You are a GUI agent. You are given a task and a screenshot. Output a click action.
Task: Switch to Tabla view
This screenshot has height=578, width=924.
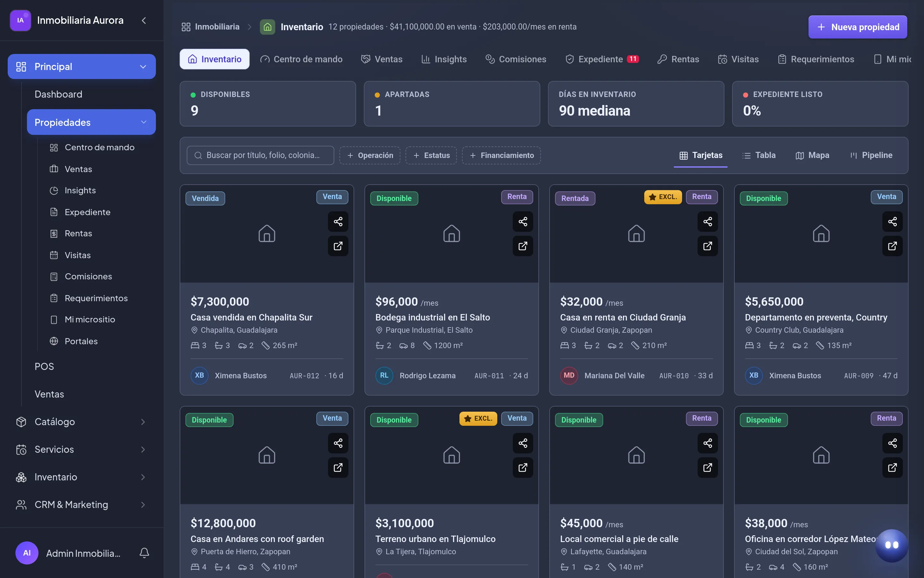(x=759, y=155)
